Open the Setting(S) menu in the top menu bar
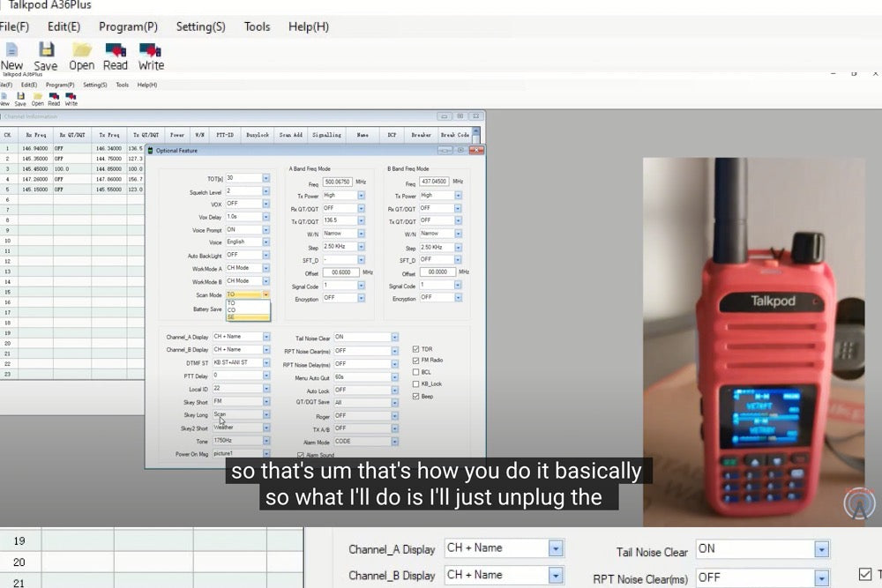 (x=200, y=26)
